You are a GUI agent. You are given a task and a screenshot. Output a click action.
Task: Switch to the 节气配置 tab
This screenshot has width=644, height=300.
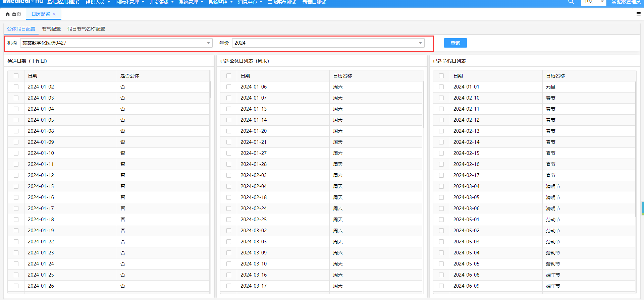tap(51, 29)
